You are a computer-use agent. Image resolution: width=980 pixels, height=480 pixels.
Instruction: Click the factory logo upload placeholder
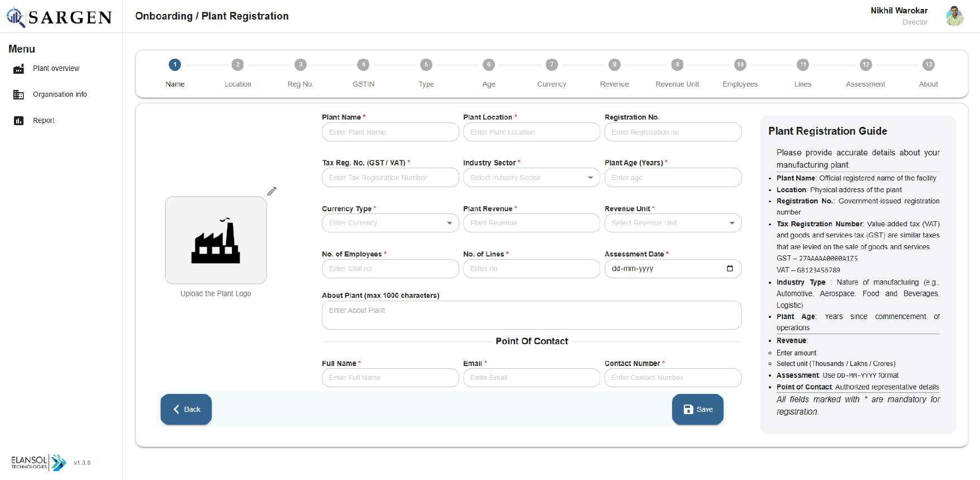(216, 240)
